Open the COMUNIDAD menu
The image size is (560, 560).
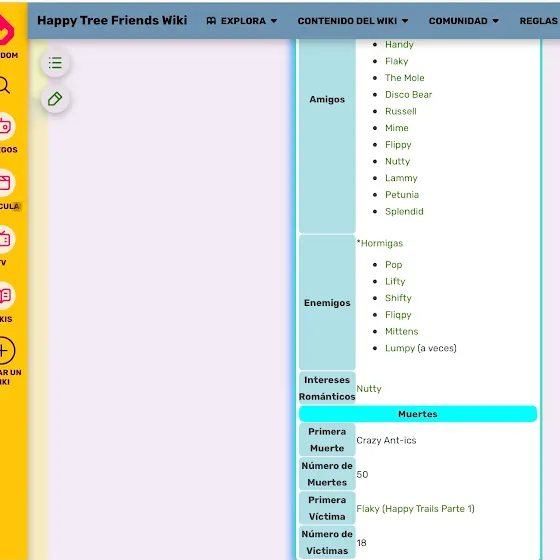[x=464, y=21]
